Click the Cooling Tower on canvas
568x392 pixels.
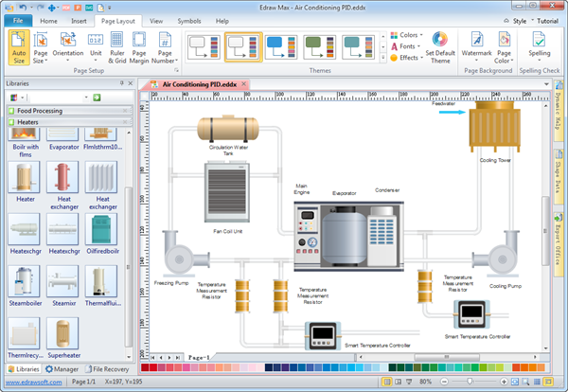coord(493,126)
